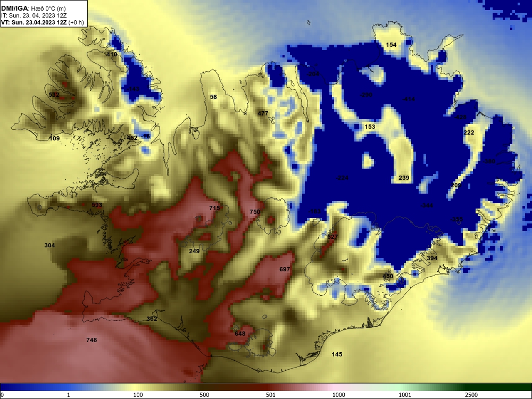Click the 750 height label
Image resolution: width=532 pixels, height=399 pixels.
click(255, 212)
